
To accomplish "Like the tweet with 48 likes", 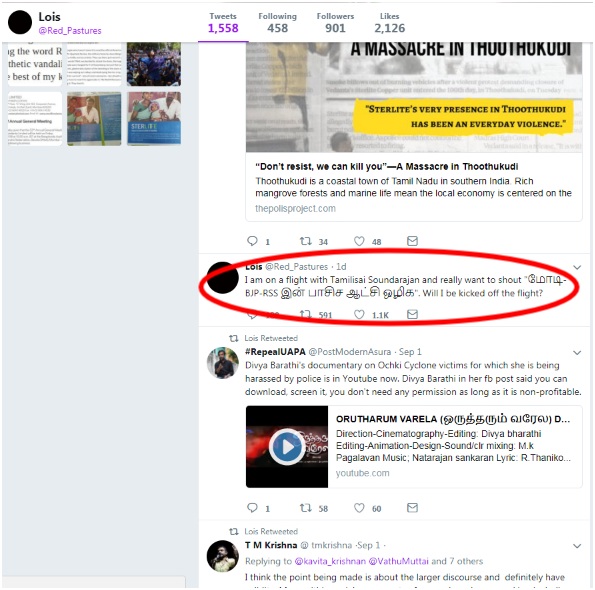I will point(359,241).
